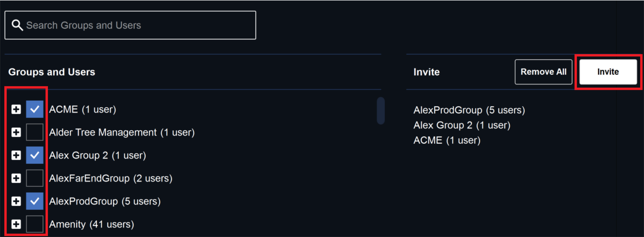Image resolution: width=644 pixels, height=237 pixels.
Task: Expand AlexFarEndGroup plus icon
Action: pyautogui.click(x=16, y=179)
